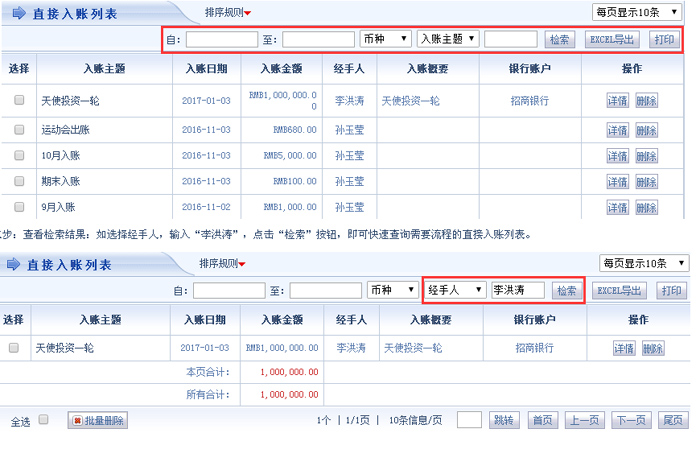Image resolution: width=700 pixels, height=466 pixels.
Task: Click the 下一页 next page button
Action: pyautogui.click(x=628, y=421)
